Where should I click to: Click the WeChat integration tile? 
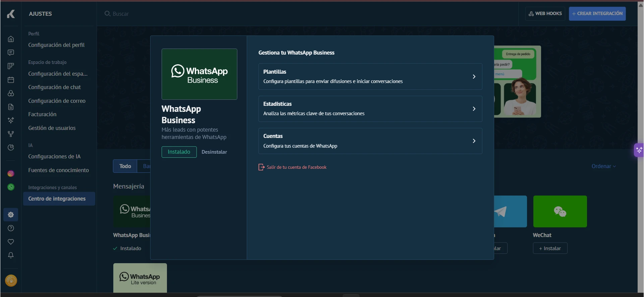(x=560, y=211)
